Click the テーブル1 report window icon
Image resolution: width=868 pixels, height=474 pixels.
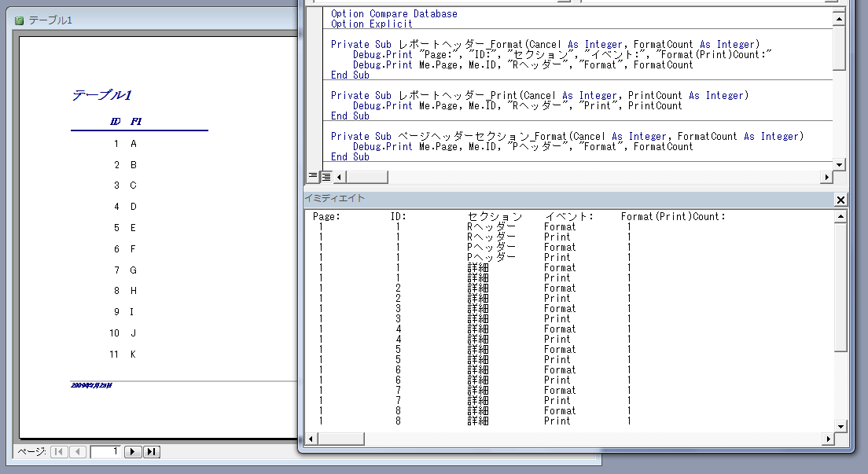(19, 20)
